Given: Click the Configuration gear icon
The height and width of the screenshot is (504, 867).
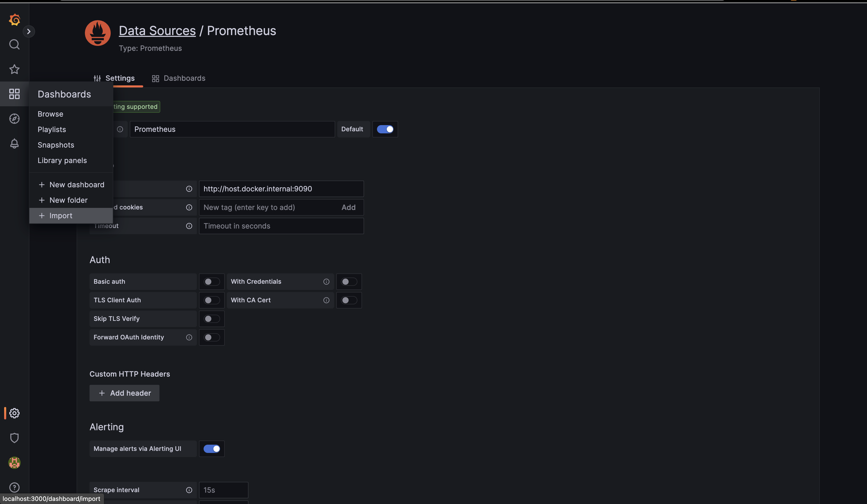Looking at the screenshot, I should click(14, 413).
